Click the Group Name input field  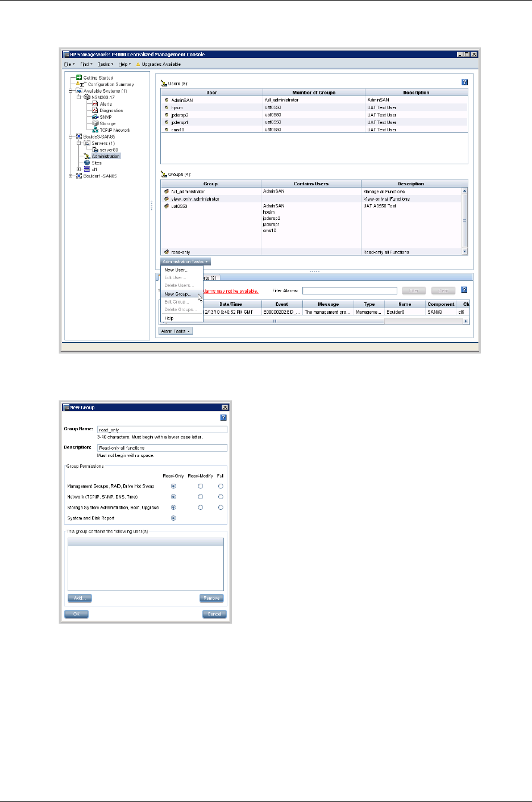tap(163, 430)
